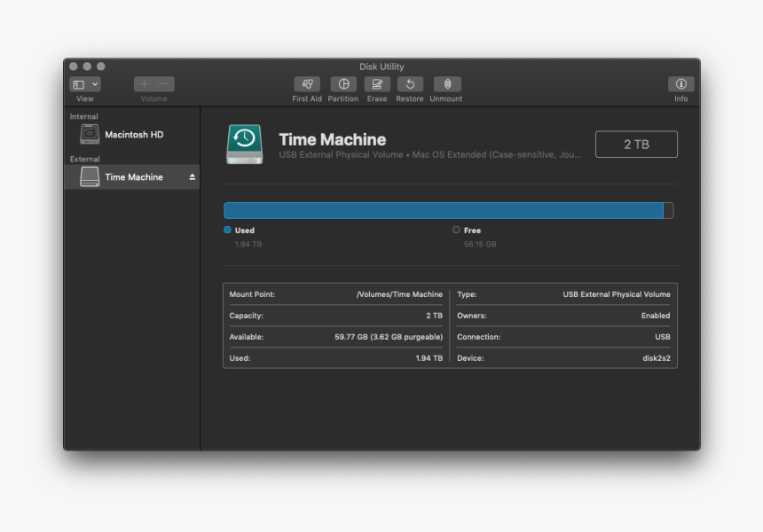Click the add volume plus button
The image size is (763, 532).
click(x=145, y=84)
